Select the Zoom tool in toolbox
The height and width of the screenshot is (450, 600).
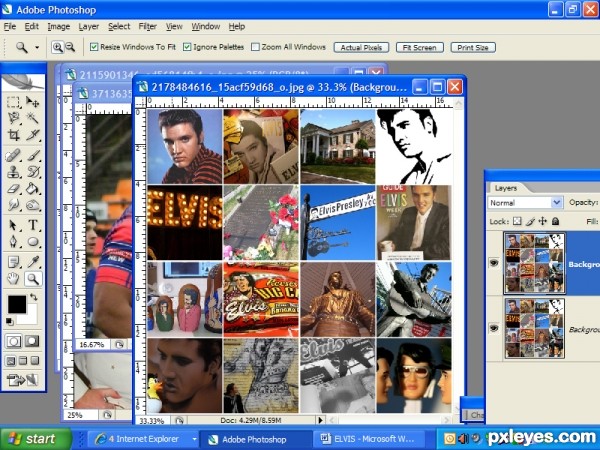pos(33,279)
